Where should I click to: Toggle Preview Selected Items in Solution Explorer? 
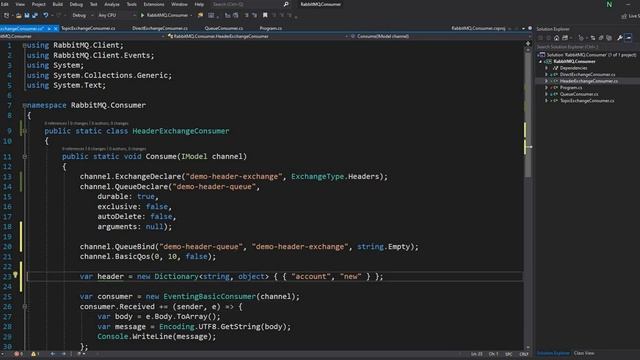pyautogui.click(x=629, y=38)
